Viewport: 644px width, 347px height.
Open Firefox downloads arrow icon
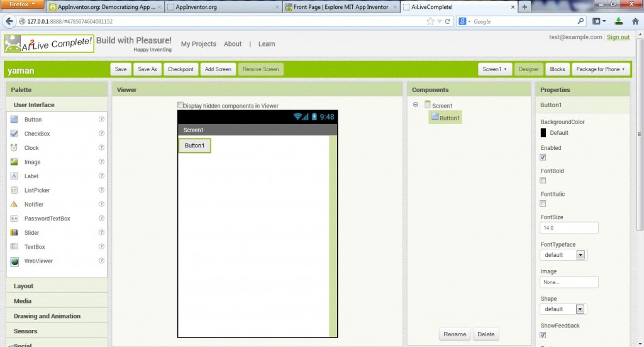click(619, 21)
